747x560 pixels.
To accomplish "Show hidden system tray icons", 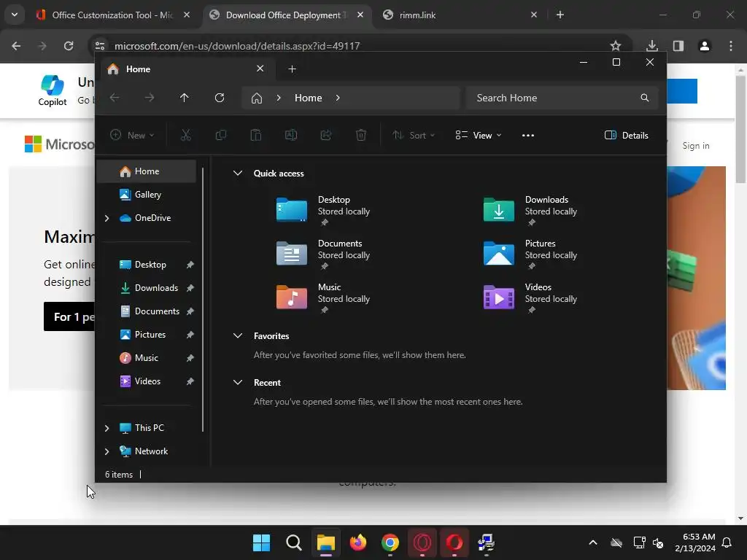I will pos(592,542).
